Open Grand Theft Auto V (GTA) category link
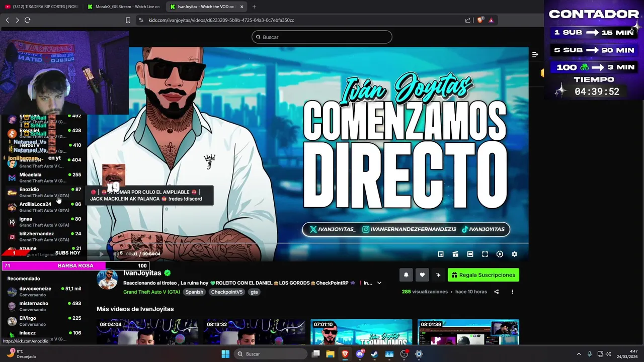Viewport: 644px width, 362px height. (151, 292)
